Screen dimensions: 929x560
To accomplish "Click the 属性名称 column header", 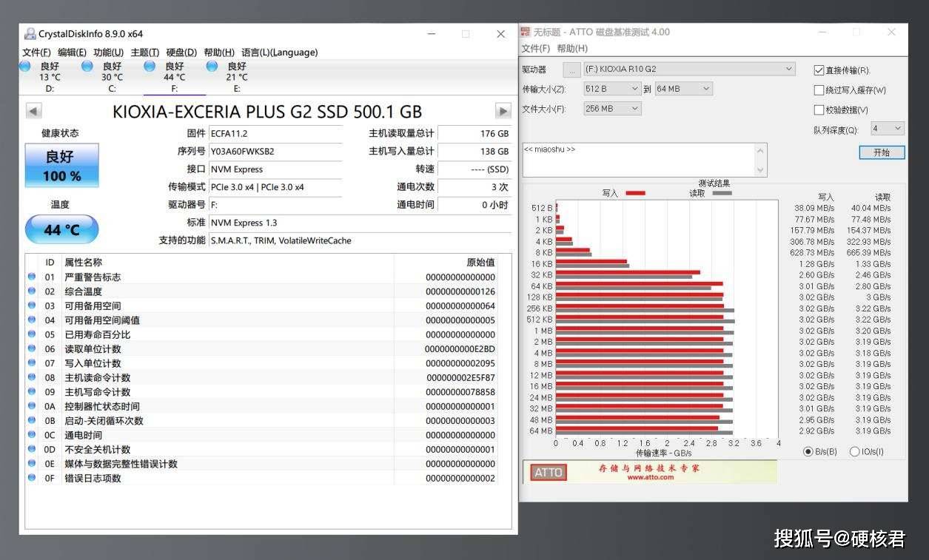I will 83,262.
